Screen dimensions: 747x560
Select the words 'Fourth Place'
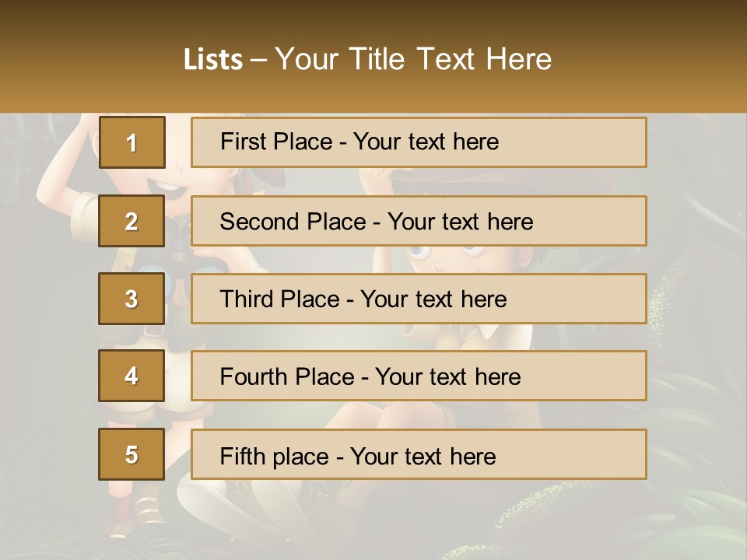point(287,376)
